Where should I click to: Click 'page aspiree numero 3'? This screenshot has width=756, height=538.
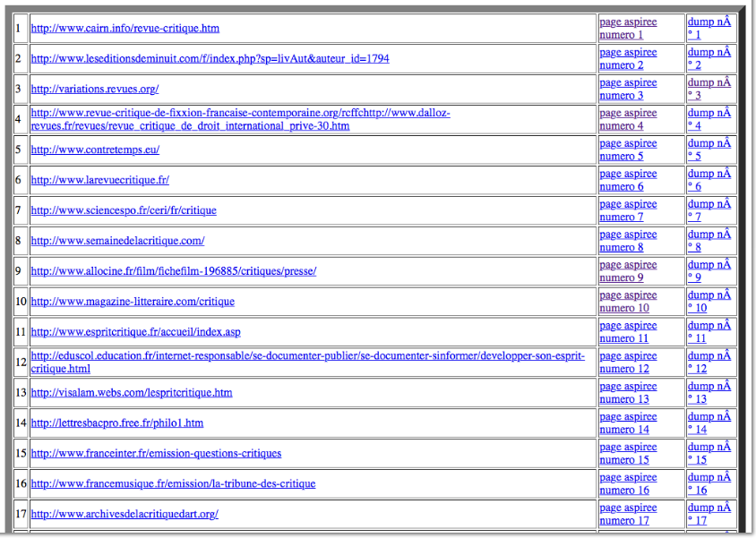(628, 90)
